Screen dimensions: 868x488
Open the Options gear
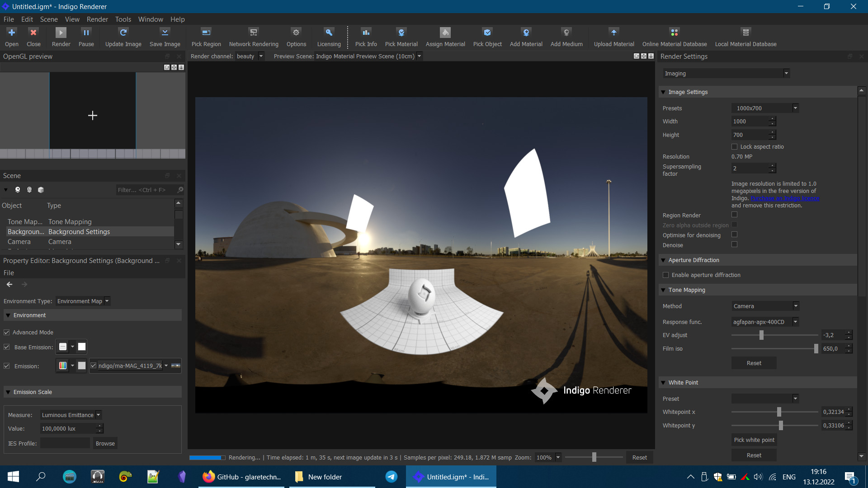pyautogui.click(x=296, y=33)
